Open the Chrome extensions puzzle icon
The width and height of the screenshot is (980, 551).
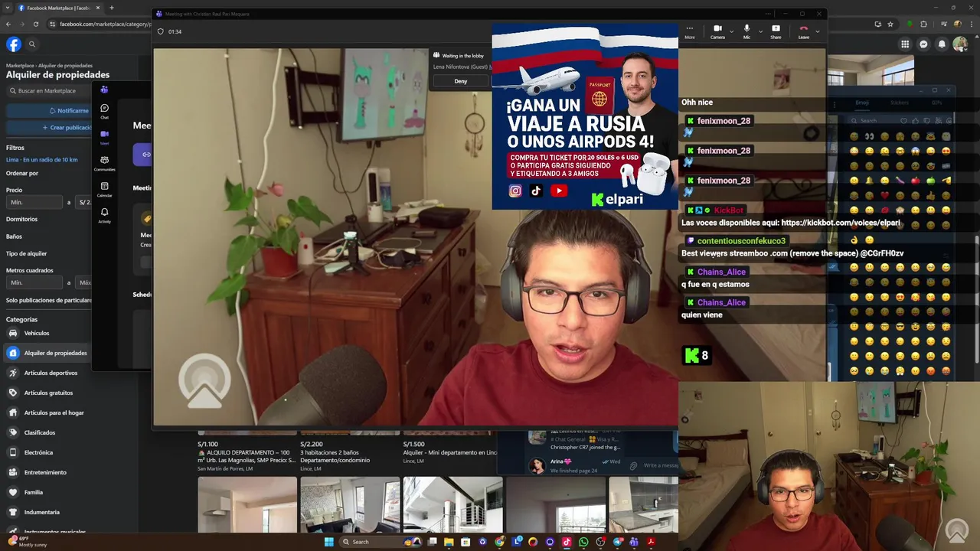point(923,24)
